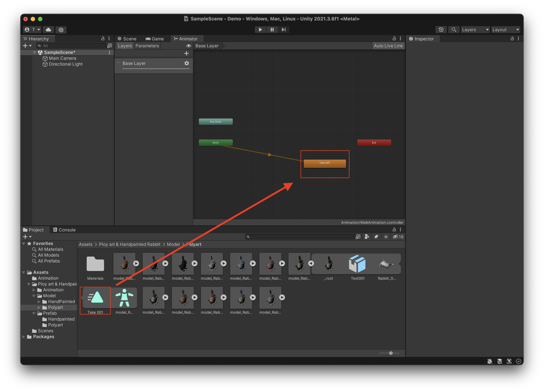Click the filter by type icon in Project panel

tap(366, 237)
